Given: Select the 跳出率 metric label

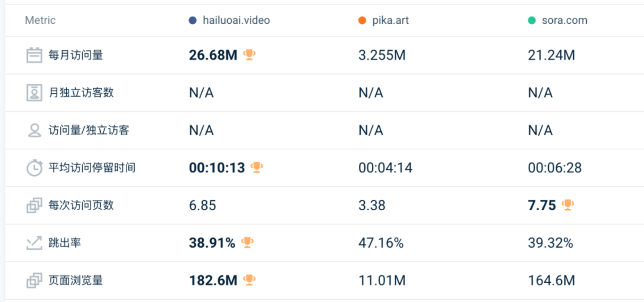Looking at the screenshot, I should 64,243.
